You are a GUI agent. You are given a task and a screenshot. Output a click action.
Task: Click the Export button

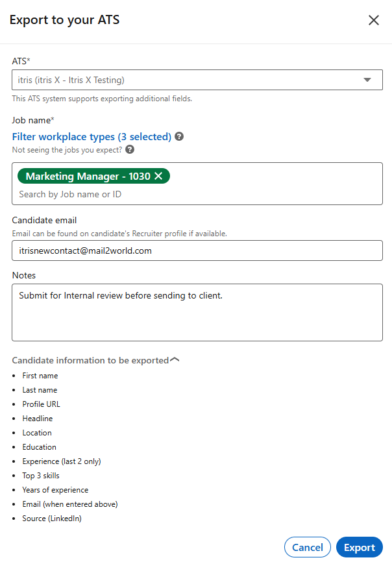coord(360,547)
